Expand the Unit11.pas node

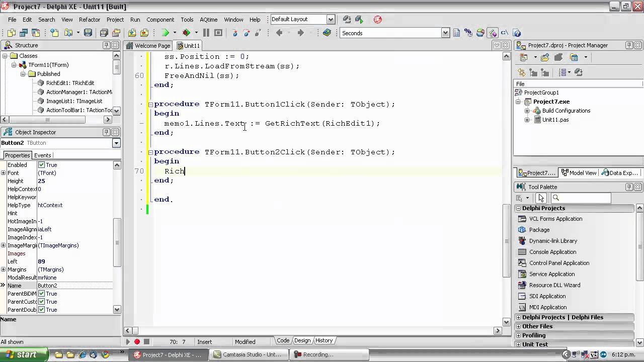click(x=527, y=120)
